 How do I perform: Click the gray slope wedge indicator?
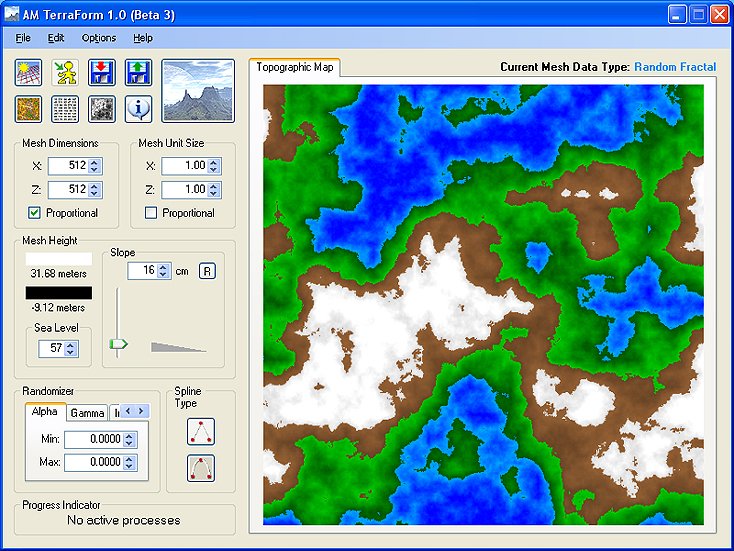178,347
